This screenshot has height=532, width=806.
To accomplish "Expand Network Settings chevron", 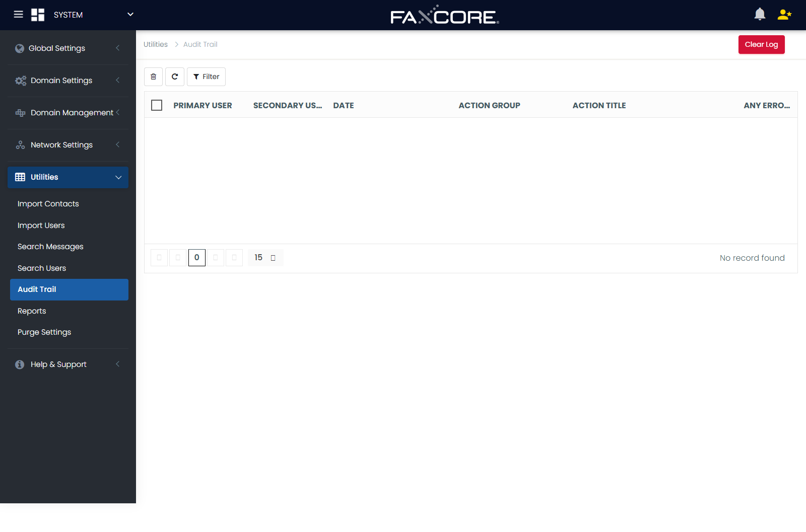I will point(118,145).
